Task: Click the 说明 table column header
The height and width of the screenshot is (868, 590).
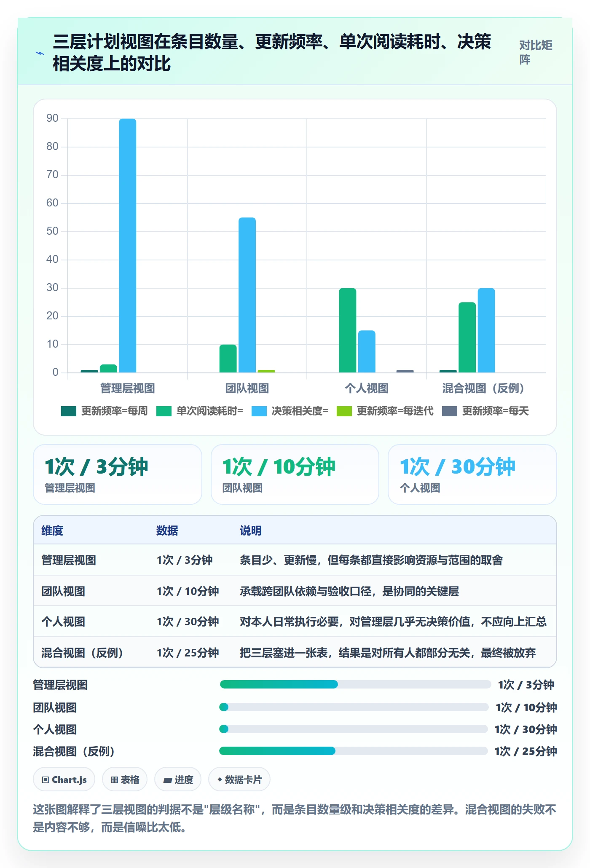Action: [251, 530]
